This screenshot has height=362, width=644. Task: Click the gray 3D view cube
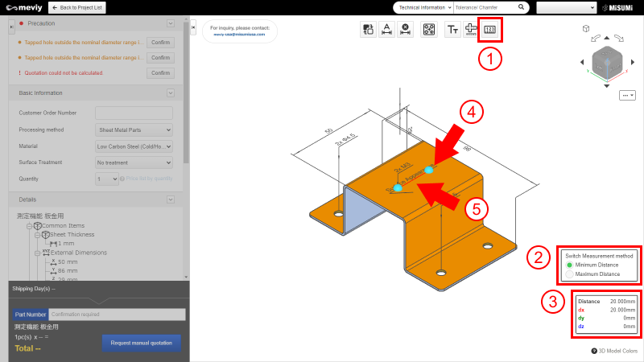click(607, 62)
